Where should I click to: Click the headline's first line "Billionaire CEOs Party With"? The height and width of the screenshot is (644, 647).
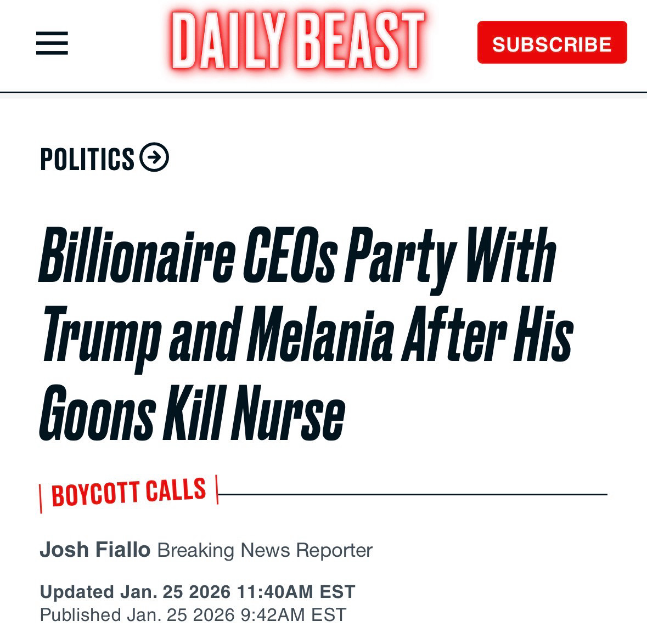[x=297, y=257]
